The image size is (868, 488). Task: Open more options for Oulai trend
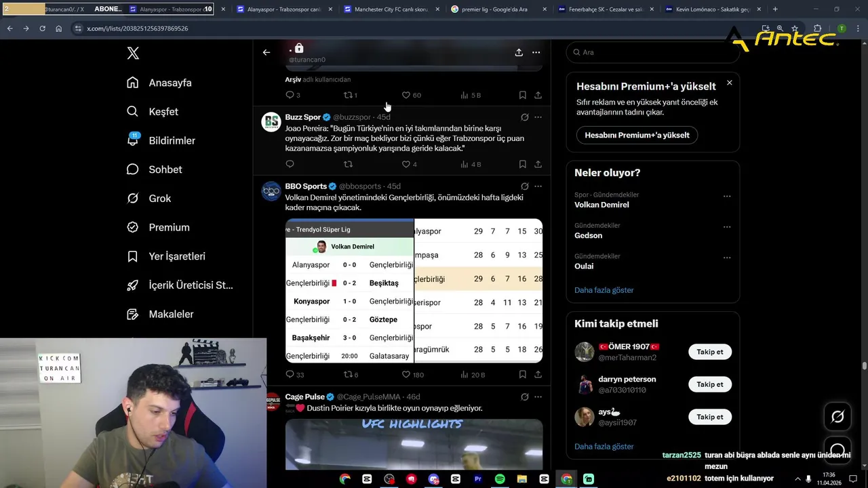(x=726, y=258)
